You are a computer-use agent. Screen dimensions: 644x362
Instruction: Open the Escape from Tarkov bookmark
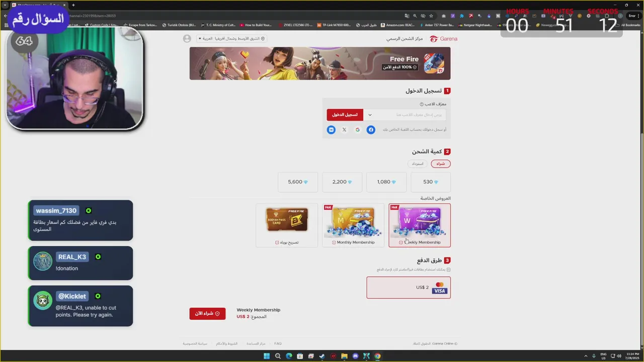click(x=140, y=25)
